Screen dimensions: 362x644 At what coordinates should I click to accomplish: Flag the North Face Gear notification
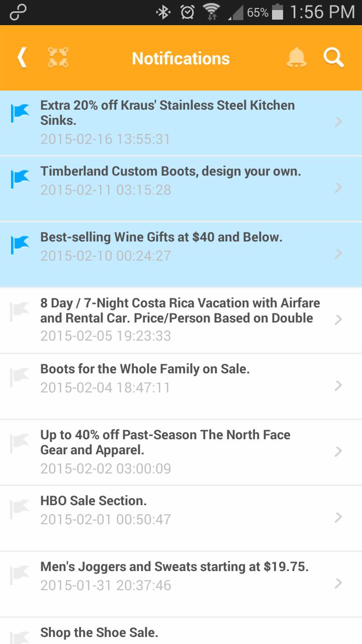(x=20, y=443)
